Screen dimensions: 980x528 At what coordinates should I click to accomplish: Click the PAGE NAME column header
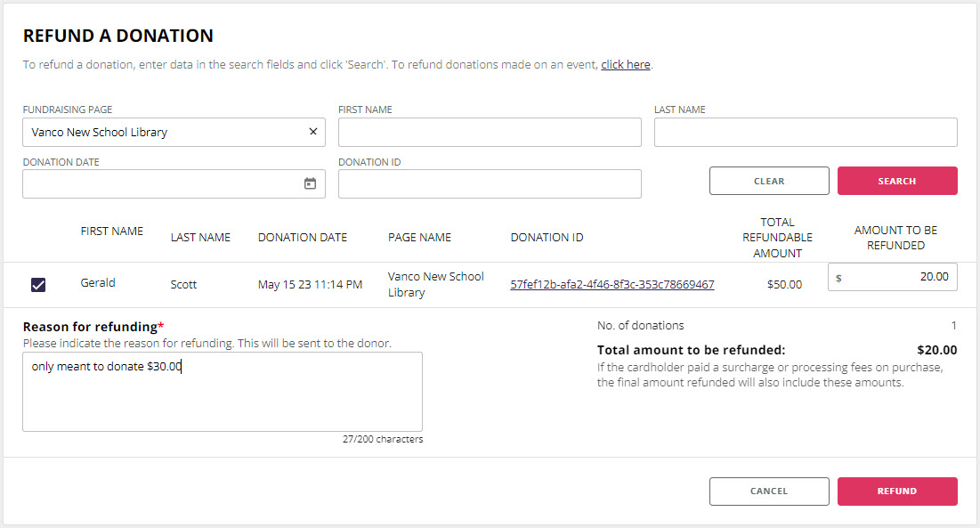[x=419, y=237]
